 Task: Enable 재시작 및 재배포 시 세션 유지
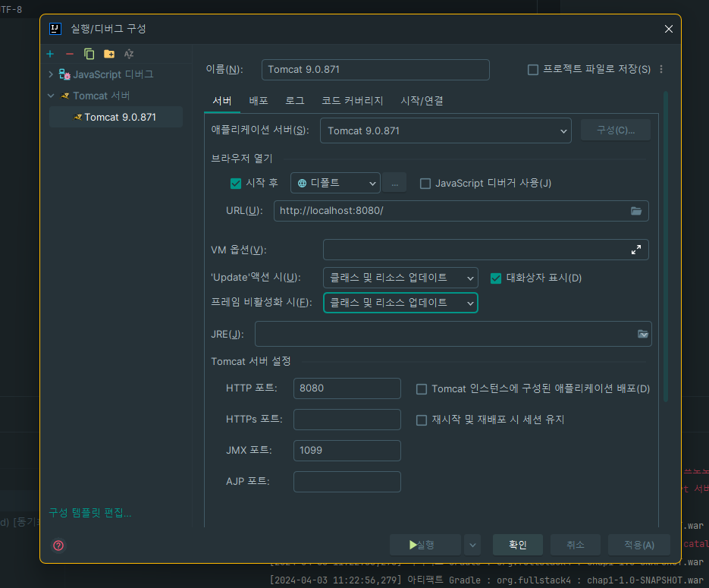pos(422,420)
